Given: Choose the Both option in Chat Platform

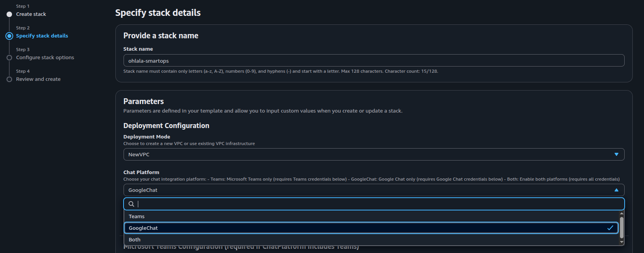Looking at the screenshot, I should (135, 239).
